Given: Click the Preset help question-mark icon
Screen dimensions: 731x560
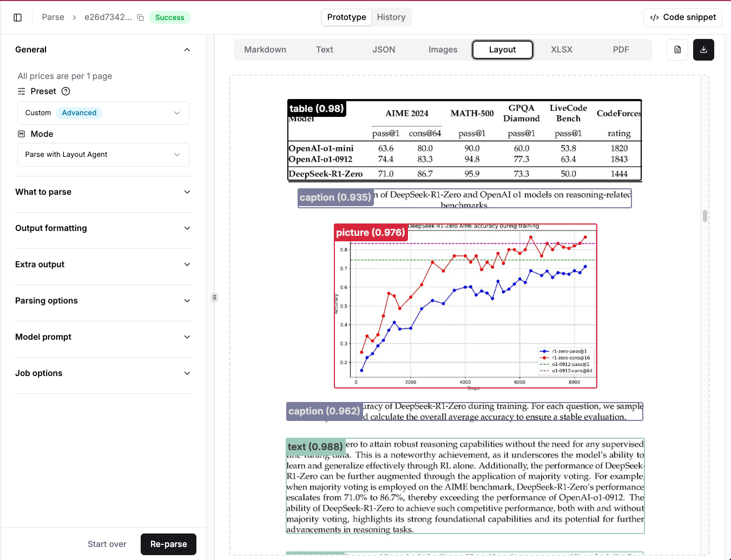Looking at the screenshot, I should tap(66, 91).
